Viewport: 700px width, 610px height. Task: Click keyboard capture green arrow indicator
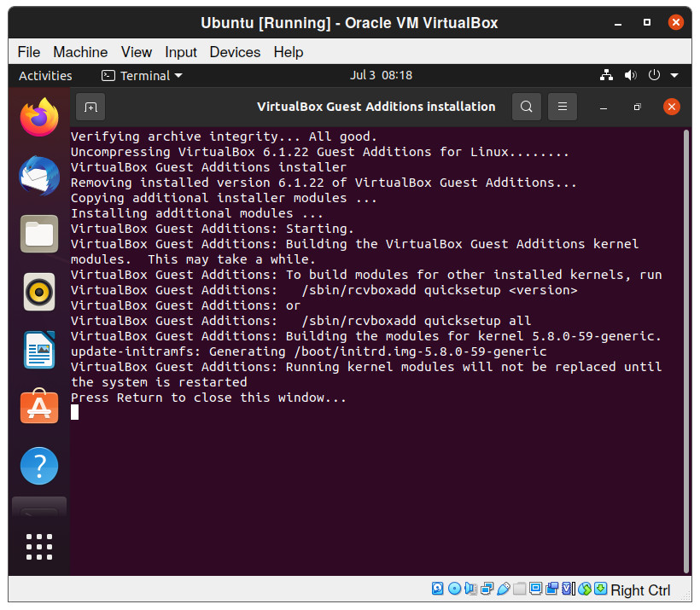pos(600,588)
